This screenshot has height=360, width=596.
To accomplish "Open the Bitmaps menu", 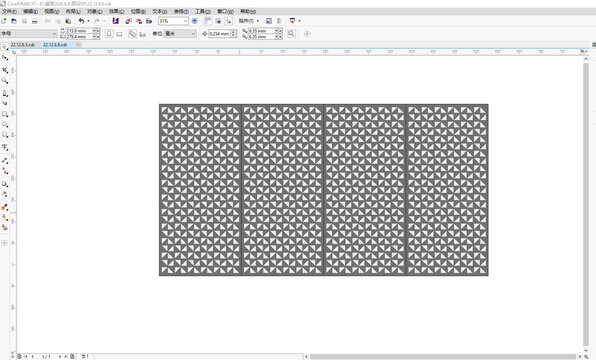I will point(138,12).
